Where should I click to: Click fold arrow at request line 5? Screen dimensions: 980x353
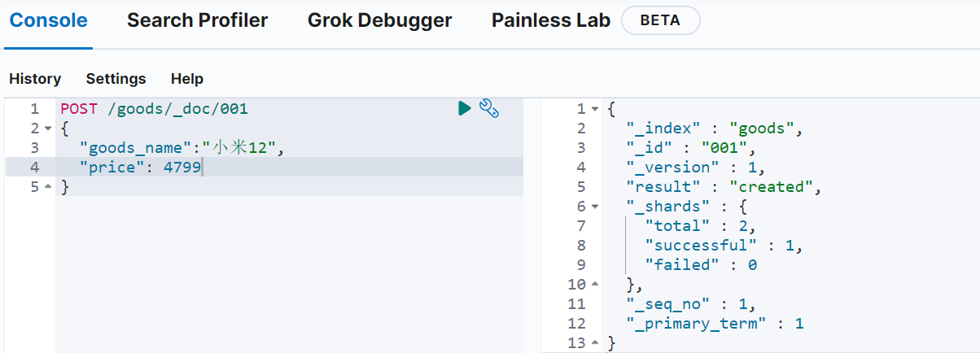coord(47,187)
